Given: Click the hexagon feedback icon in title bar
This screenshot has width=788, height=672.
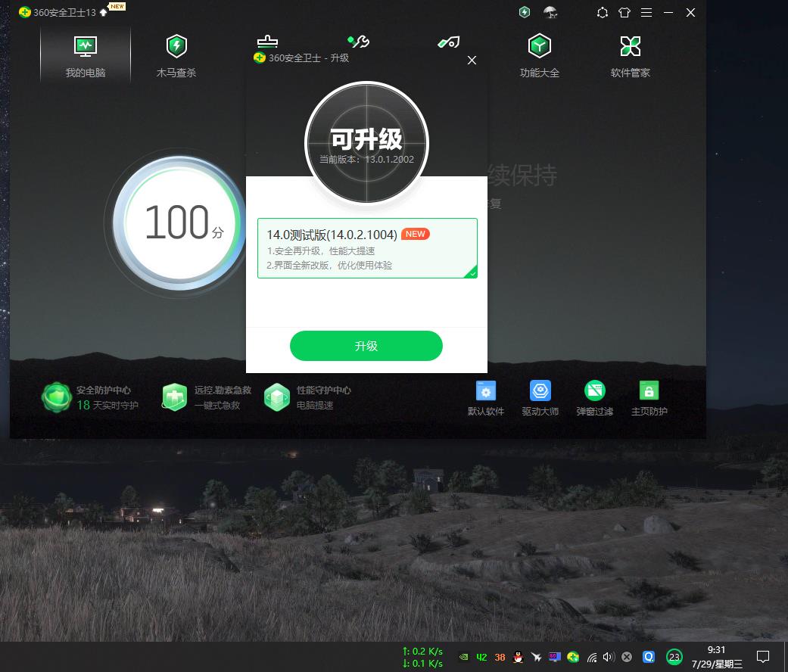Looking at the screenshot, I should coord(602,13).
